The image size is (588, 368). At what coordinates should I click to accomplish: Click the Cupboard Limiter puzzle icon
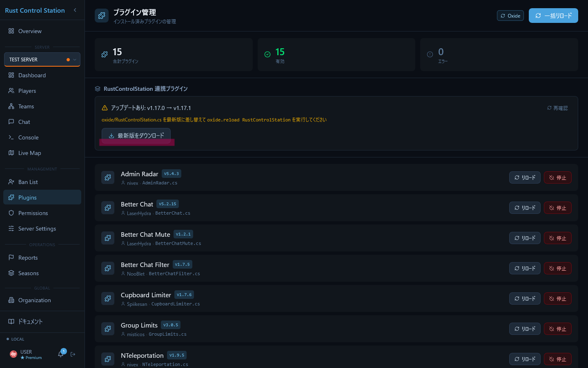tap(108, 298)
